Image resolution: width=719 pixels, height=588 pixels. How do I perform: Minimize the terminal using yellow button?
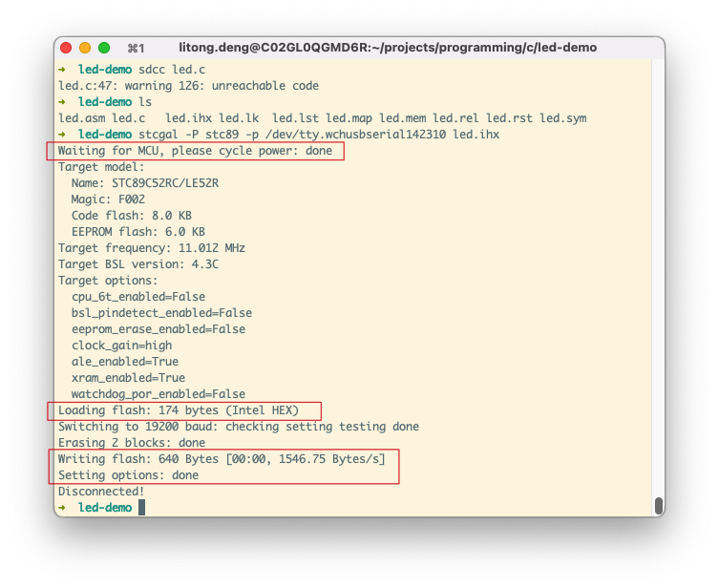click(x=85, y=48)
